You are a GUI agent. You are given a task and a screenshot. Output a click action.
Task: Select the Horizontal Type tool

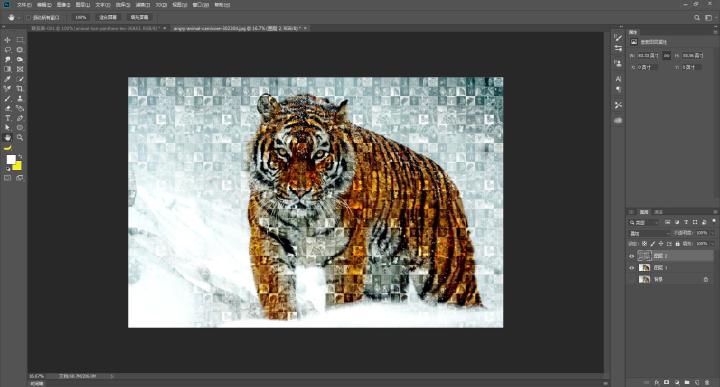[x=7, y=118]
